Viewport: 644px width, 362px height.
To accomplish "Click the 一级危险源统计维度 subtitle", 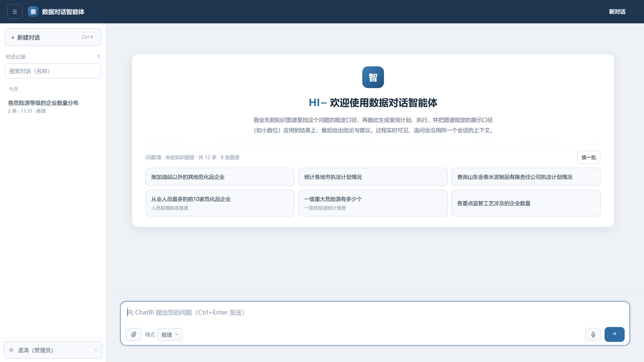I will click(325, 208).
